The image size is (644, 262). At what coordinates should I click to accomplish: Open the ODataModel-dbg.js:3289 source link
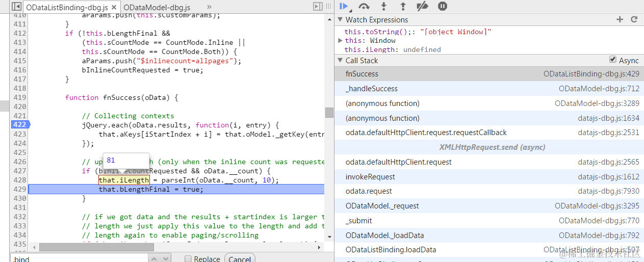point(597,103)
